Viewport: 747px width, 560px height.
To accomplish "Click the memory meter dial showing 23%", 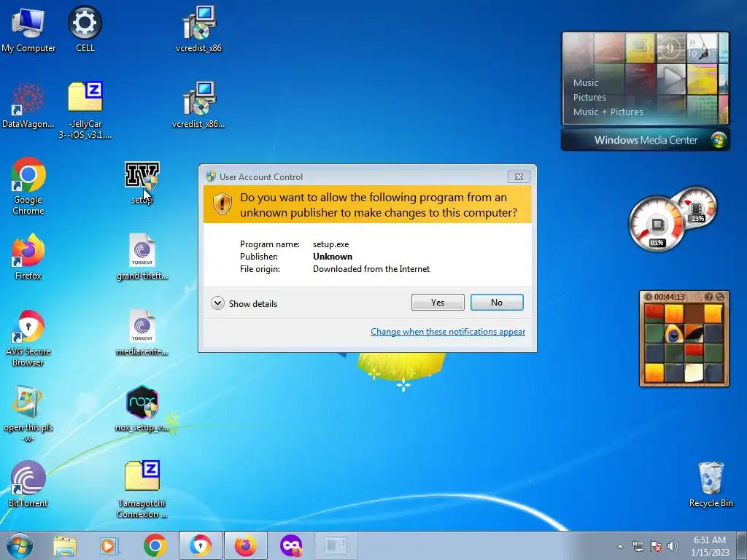I will click(x=696, y=206).
